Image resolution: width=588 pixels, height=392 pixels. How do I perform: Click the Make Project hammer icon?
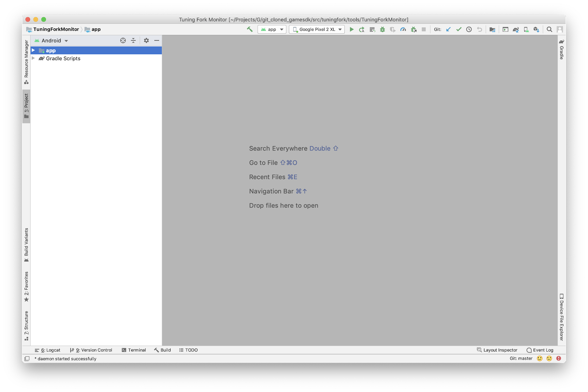coord(250,29)
